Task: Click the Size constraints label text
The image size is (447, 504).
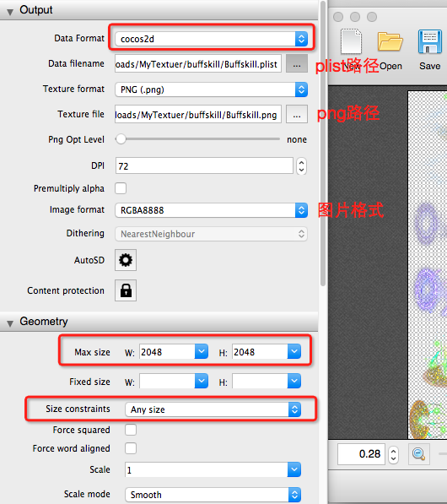Action: pyautogui.click(x=78, y=409)
